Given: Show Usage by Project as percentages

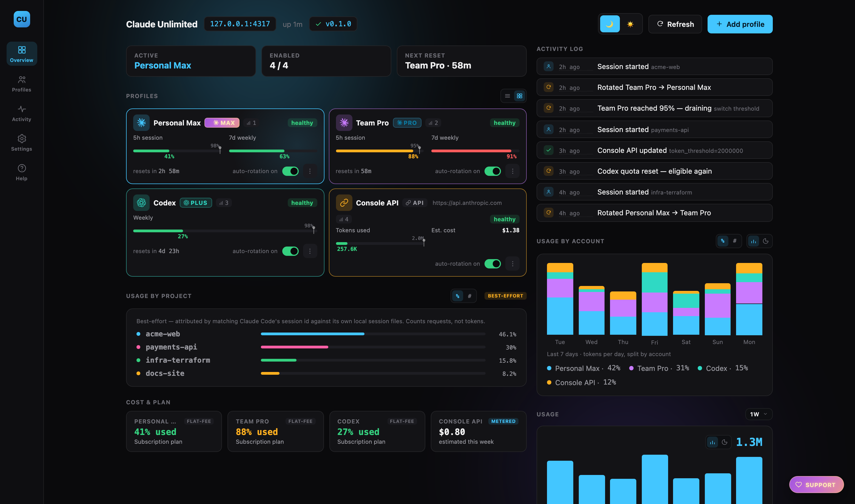Looking at the screenshot, I should (458, 296).
